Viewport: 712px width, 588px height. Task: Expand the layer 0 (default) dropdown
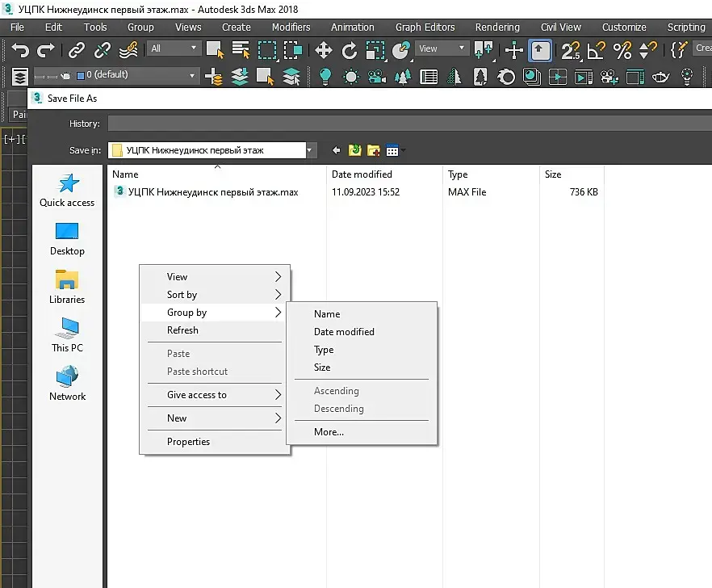(192, 75)
